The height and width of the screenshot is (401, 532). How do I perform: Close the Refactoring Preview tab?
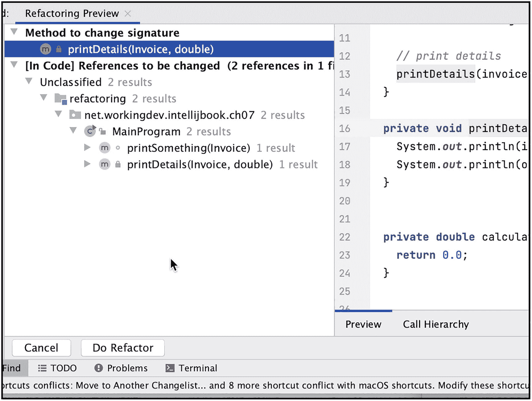[128, 14]
